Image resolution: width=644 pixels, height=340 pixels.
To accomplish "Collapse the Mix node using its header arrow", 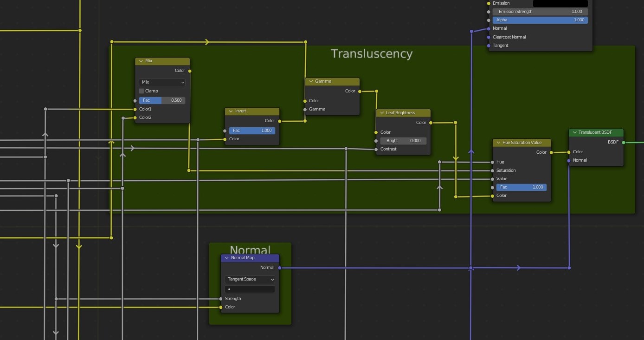I will point(141,61).
